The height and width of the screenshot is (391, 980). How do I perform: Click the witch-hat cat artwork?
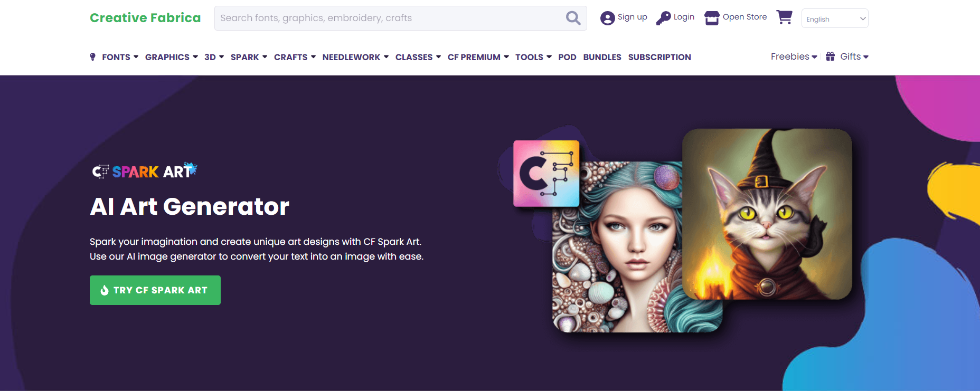767,214
